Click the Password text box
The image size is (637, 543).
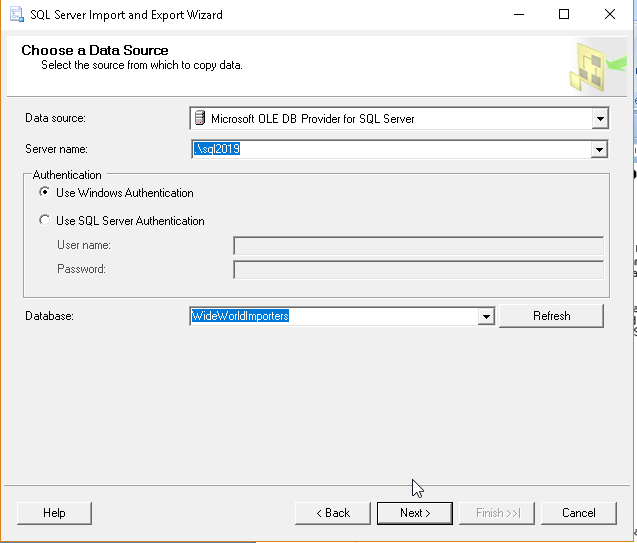418,269
